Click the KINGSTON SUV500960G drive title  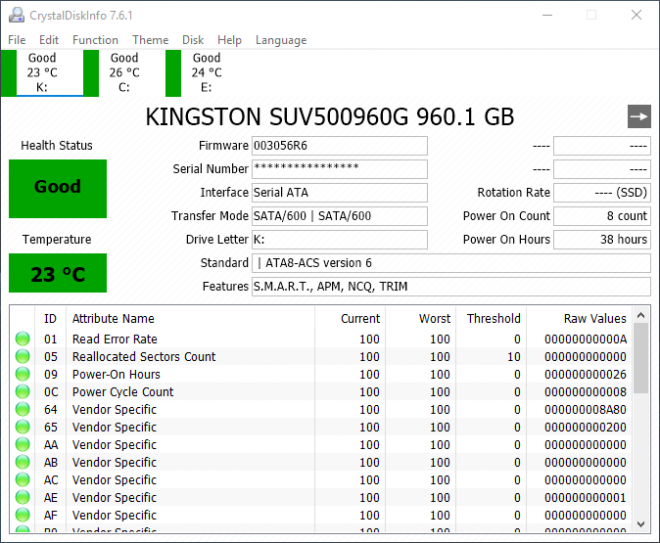click(330, 117)
